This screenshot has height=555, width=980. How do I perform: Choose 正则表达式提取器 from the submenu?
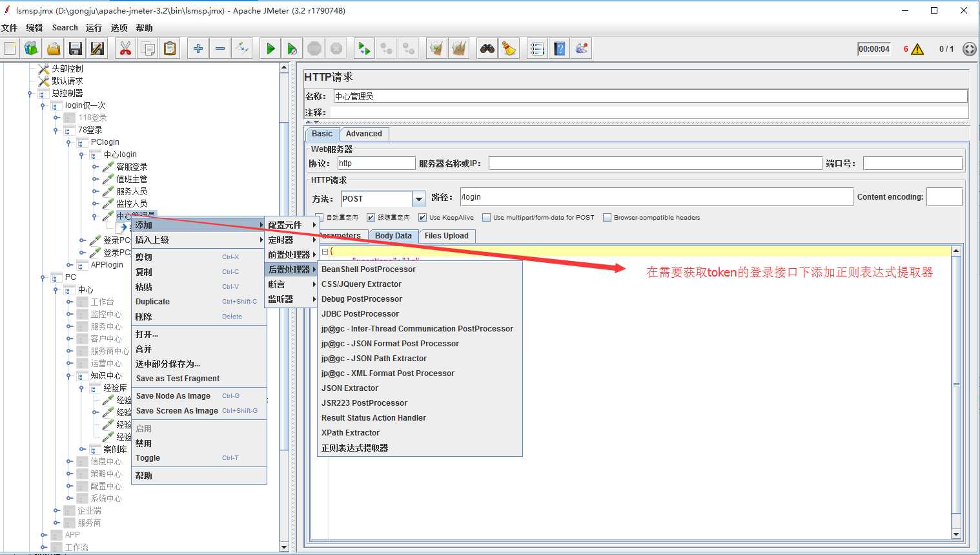pos(354,448)
